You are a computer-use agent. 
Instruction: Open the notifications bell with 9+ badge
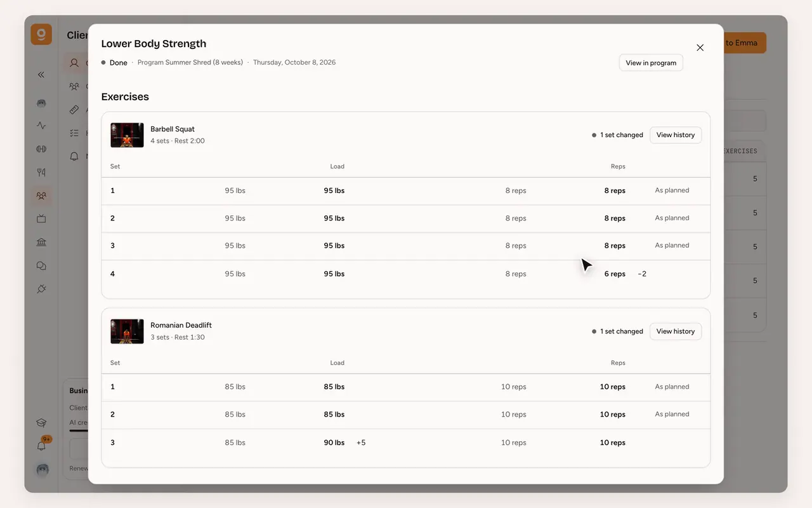[42, 445]
